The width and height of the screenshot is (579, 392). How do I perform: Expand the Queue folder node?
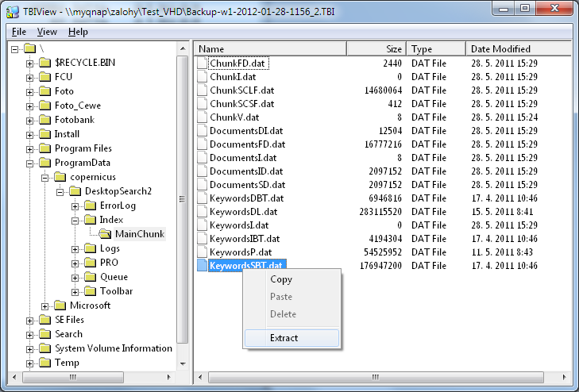pos(75,278)
